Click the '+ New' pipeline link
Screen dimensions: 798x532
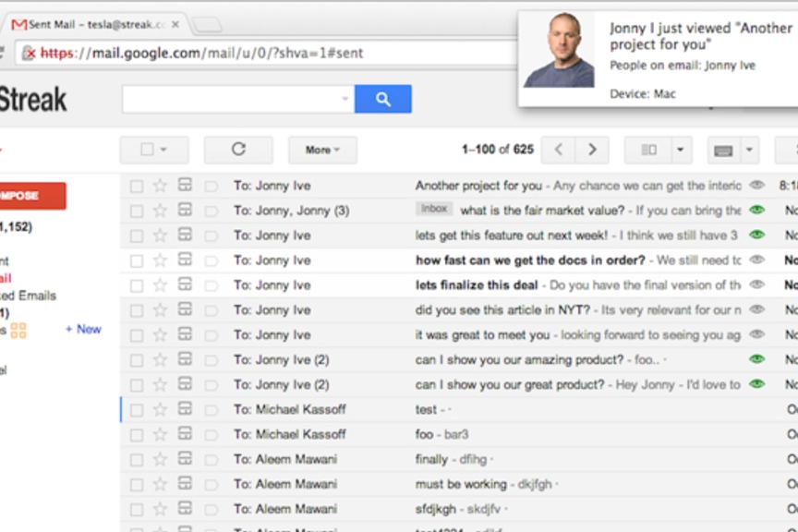(83, 330)
